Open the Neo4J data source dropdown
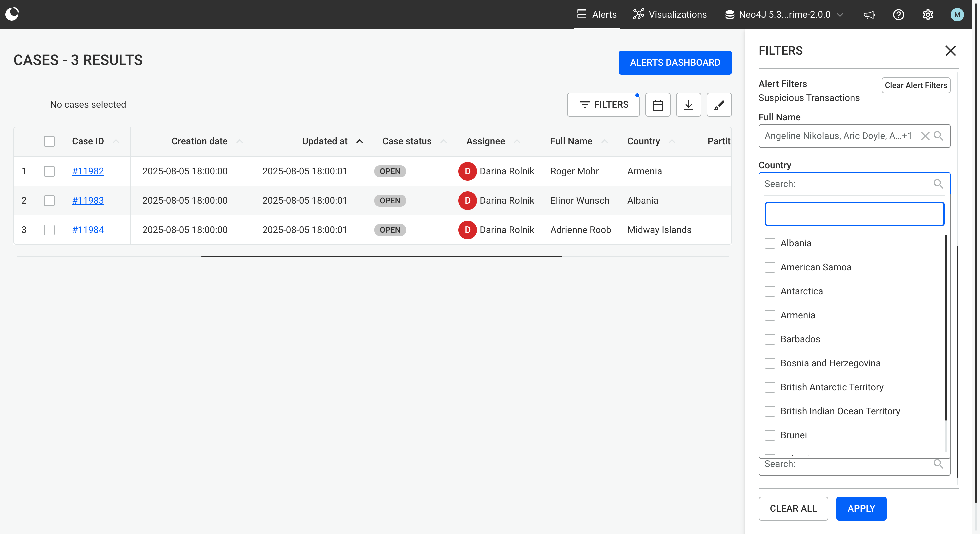The height and width of the screenshot is (534, 980). pos(784,14)
